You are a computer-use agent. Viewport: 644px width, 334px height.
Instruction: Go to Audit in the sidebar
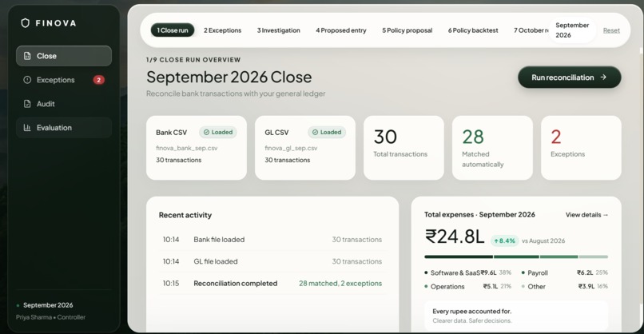click(x=64, y=104)
